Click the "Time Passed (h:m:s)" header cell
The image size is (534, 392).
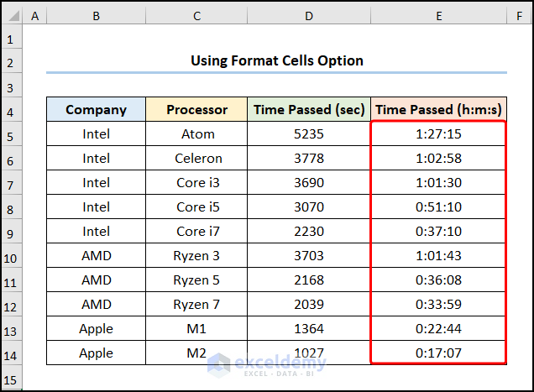[438, 110]
